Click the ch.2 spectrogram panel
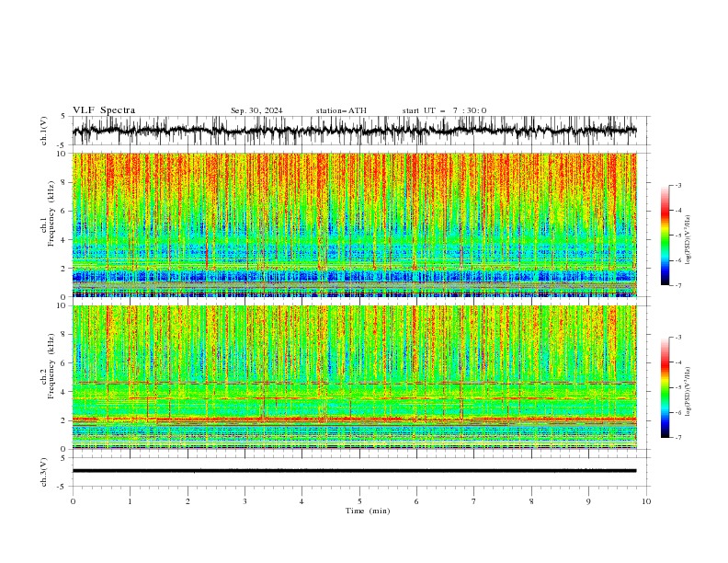Image resolution: width=728 pixels, height=563 pixels. [x=355, y=377]
